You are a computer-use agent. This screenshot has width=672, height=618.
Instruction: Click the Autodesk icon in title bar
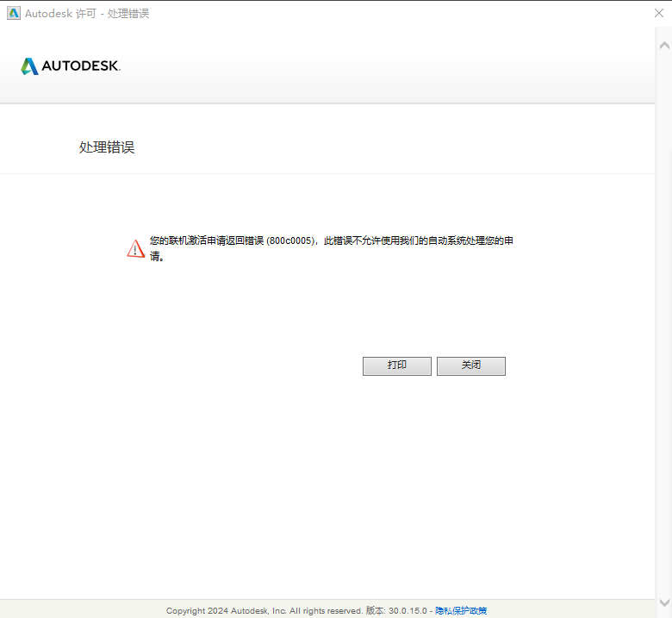click(x=13, y=13)
